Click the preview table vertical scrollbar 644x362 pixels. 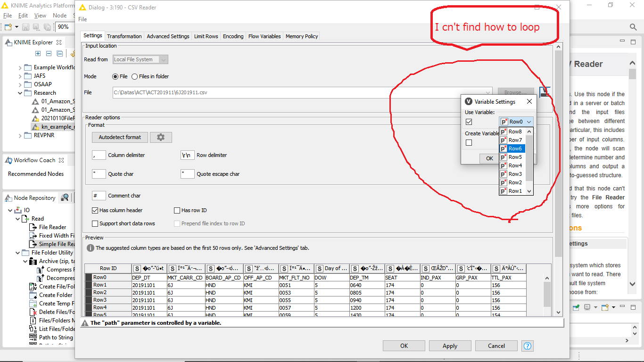click(x=547, y=295)
